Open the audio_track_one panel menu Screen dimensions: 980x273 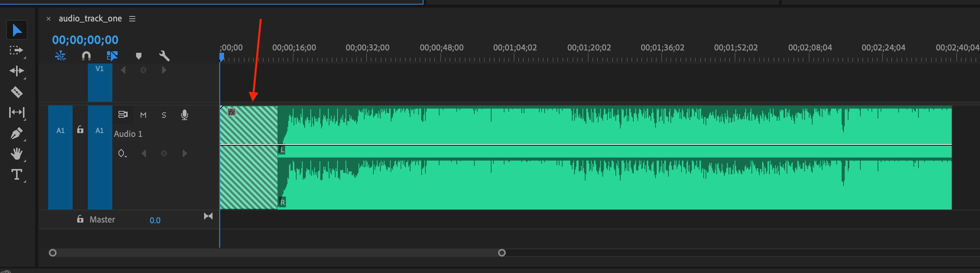pos(132,19)
